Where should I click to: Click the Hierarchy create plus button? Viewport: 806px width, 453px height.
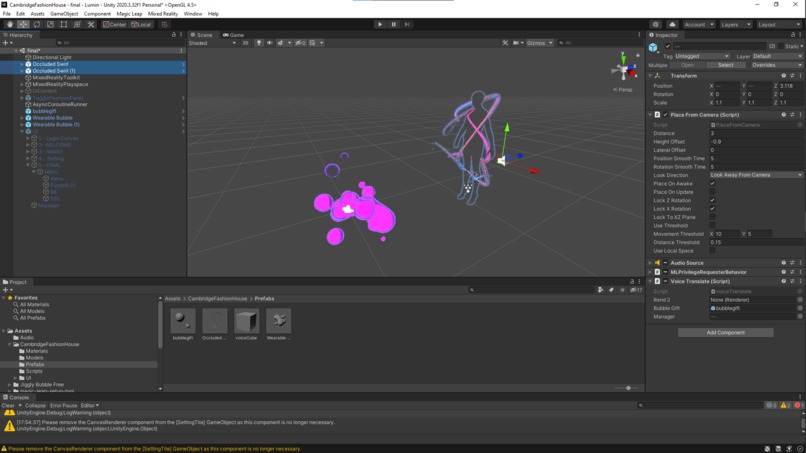pos(7,43)
